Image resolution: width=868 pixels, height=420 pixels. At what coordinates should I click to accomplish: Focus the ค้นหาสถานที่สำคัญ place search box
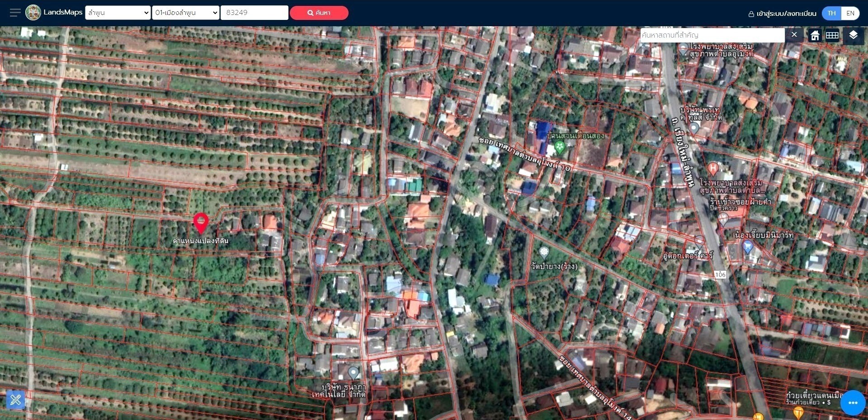coord(712,35)
